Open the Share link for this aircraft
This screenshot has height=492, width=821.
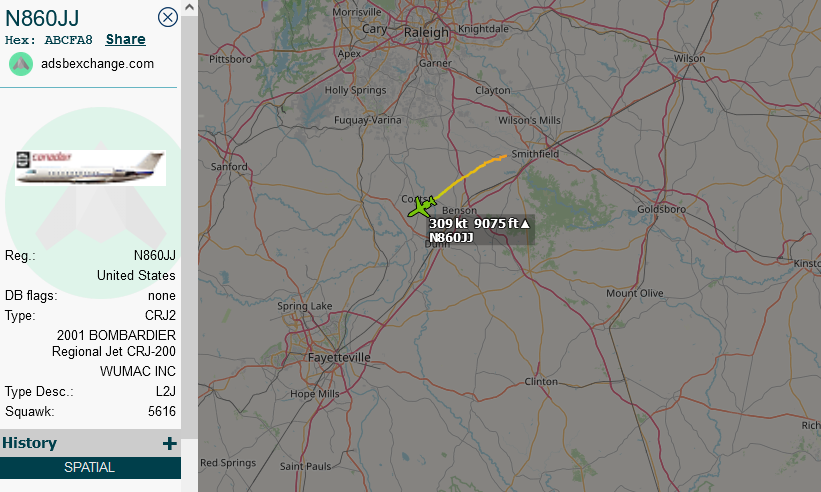tap(126, 39)
